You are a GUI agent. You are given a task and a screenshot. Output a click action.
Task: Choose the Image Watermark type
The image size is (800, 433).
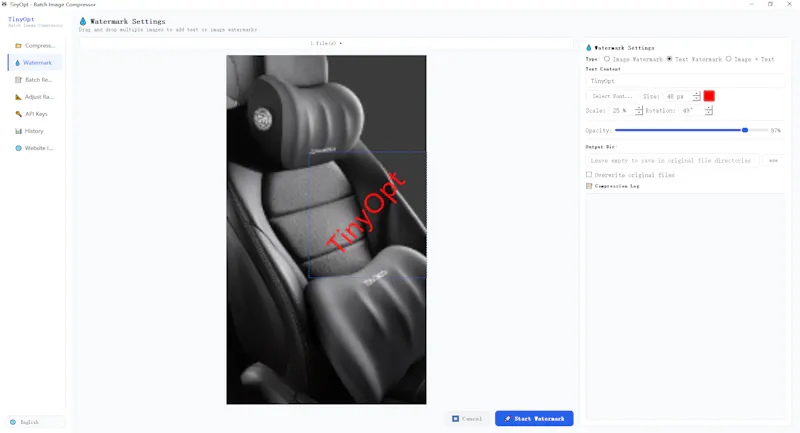click(x=633, y=59)
